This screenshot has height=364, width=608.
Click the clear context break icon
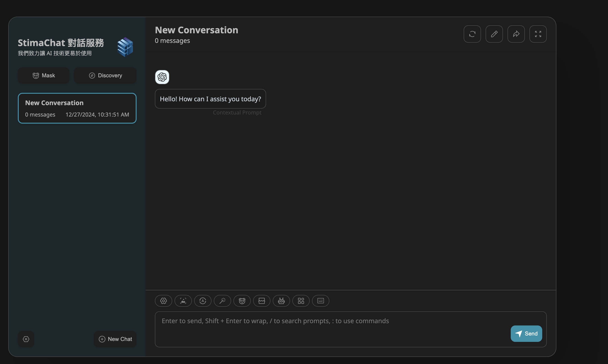pyautogui.click(x=262, y=301)
